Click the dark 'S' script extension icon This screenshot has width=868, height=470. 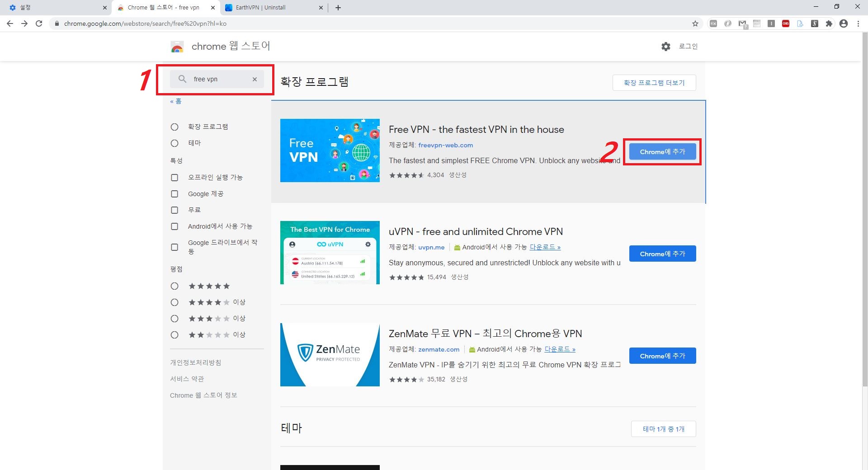point(815,23)
